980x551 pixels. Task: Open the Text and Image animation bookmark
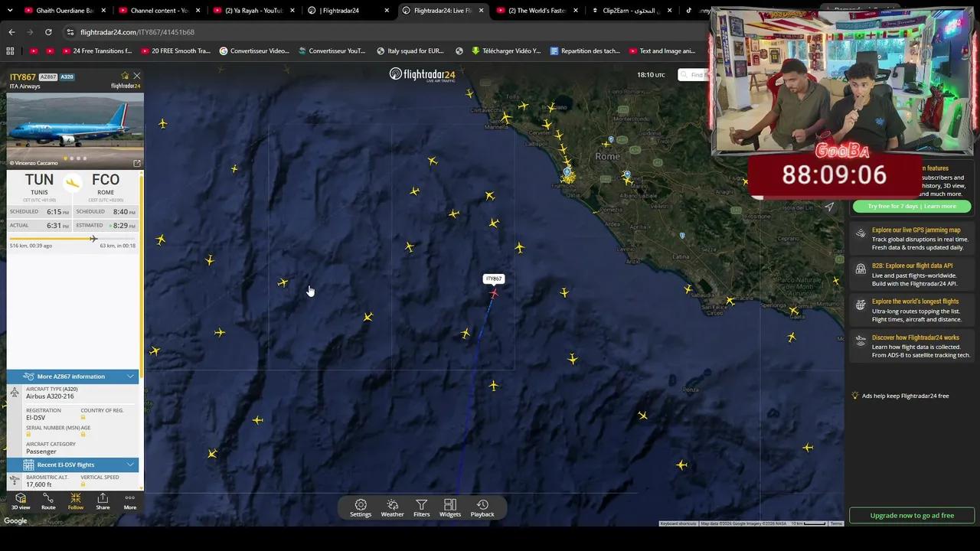662,51
